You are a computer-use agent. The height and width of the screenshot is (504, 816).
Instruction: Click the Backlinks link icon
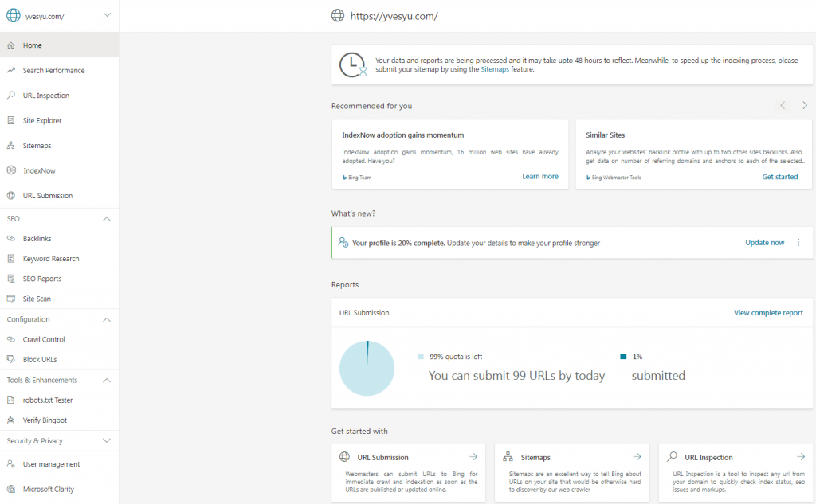click(11, 238)
